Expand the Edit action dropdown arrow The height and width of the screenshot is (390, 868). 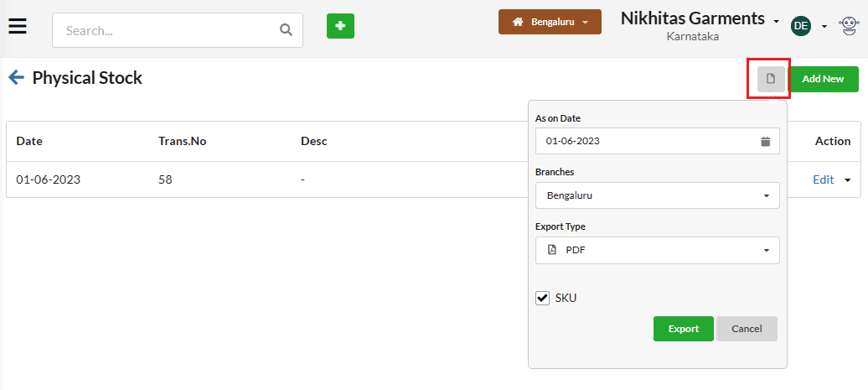(x=848, y=180)
